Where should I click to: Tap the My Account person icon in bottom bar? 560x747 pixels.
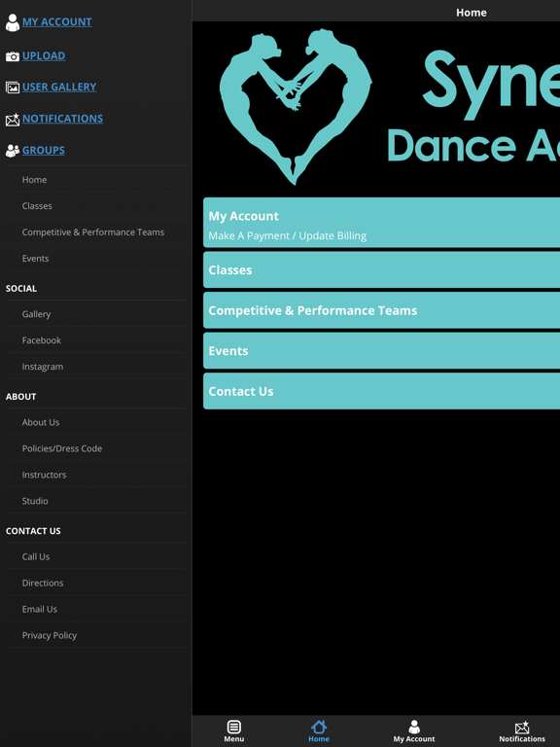point(414,727)
